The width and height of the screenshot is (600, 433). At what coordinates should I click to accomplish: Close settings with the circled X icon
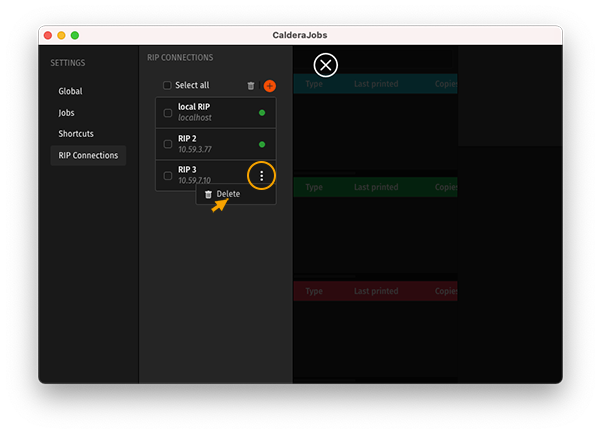(x=325, y=66)
